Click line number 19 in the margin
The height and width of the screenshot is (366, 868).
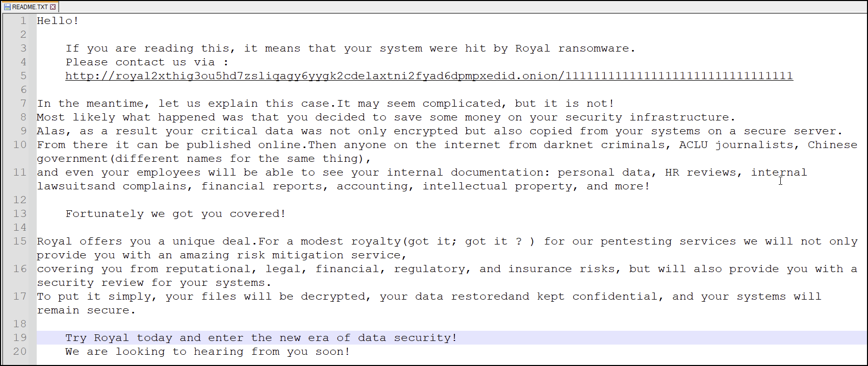[20, 338]
